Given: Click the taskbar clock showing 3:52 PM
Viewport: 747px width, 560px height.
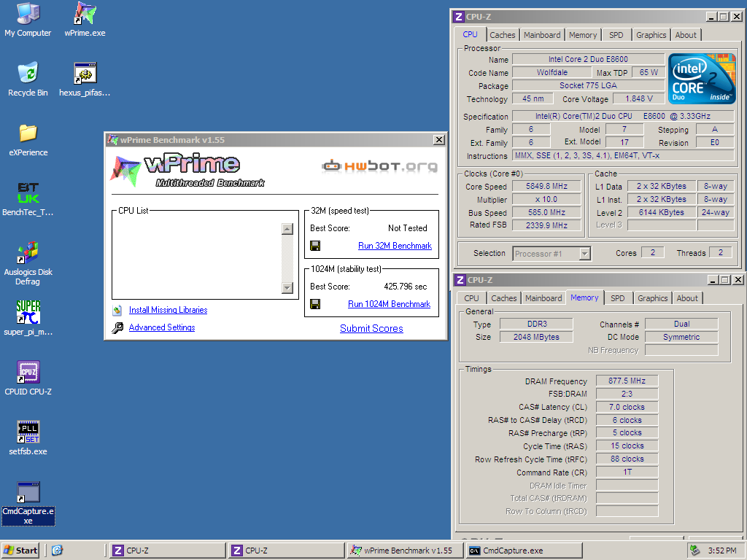Looking at the screenshot, I should 721,551.
